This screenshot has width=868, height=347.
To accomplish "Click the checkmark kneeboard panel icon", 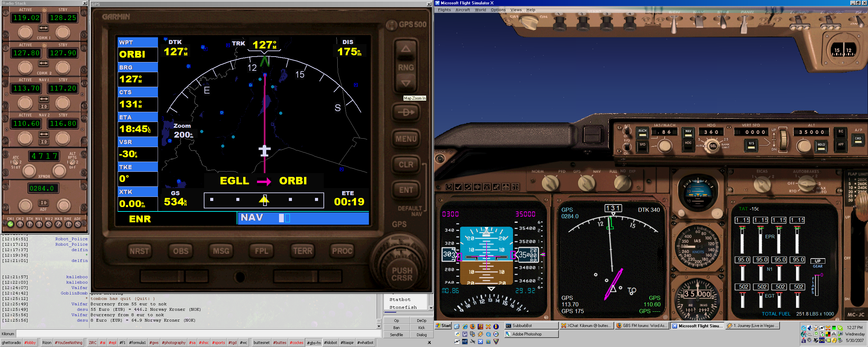I will click(458, 187).
